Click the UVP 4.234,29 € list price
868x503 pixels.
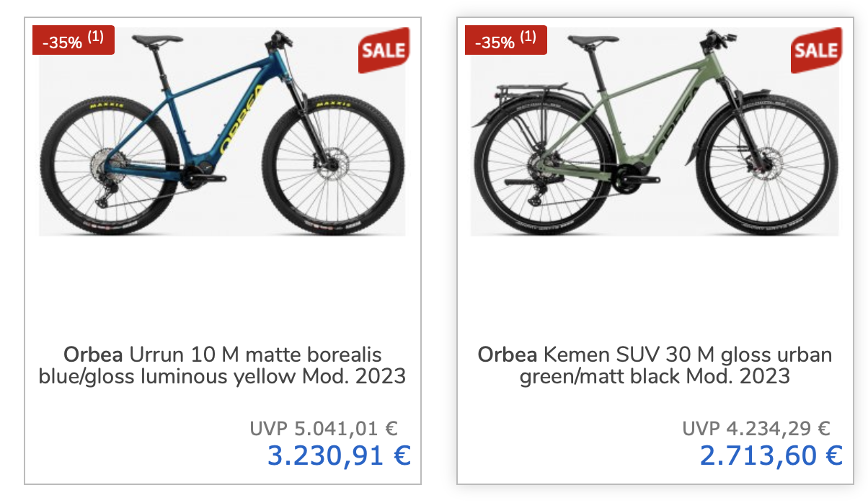pyautogui.click(x=756, y=429)
